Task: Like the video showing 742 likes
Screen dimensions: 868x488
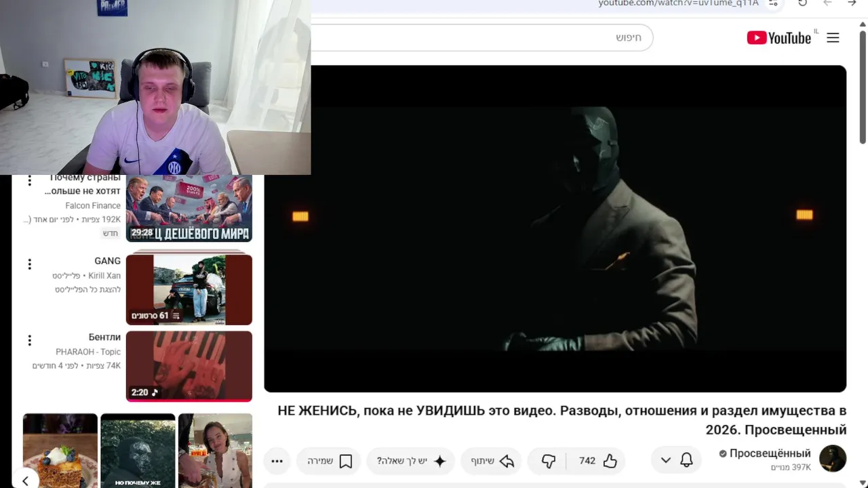Action: (x=598, y=461)
